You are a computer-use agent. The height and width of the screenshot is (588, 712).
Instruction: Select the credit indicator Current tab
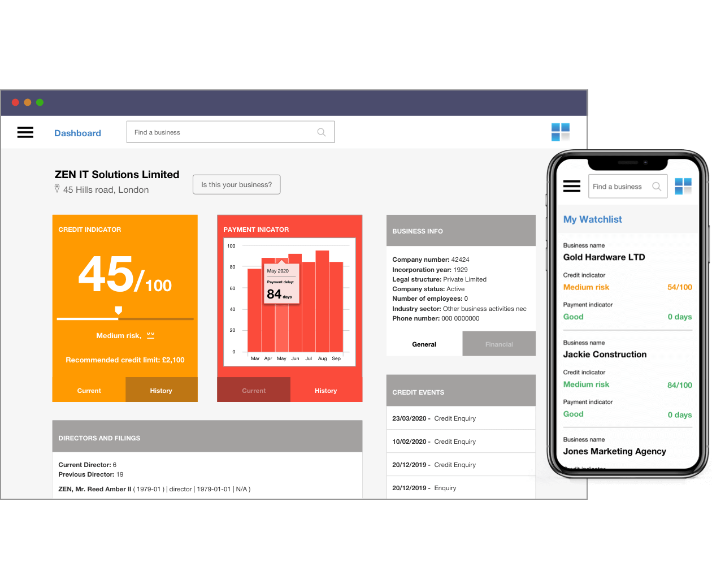click(x=89, y=391)
